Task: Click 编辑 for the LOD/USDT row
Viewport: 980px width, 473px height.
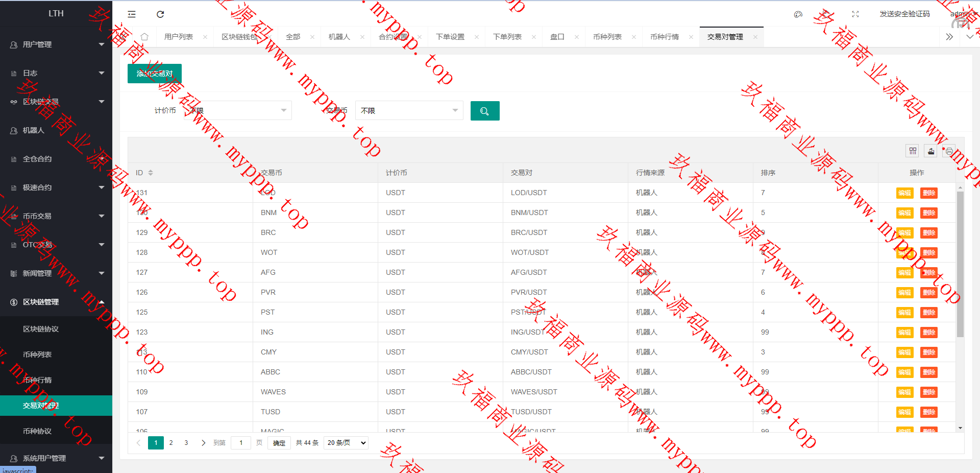Action: 904,193
